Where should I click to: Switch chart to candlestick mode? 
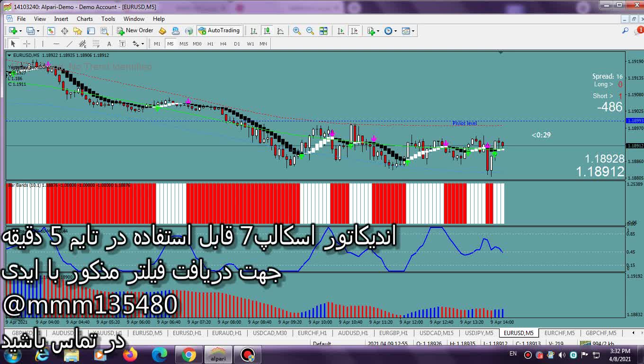coord(267,31)
